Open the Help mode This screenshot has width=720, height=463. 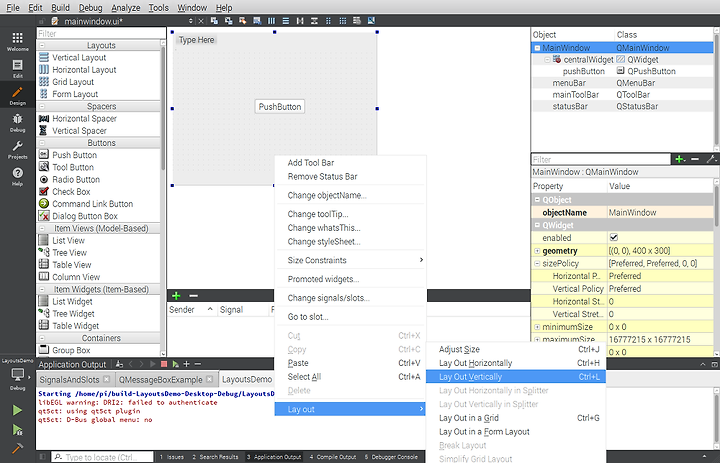click(17, 176)
